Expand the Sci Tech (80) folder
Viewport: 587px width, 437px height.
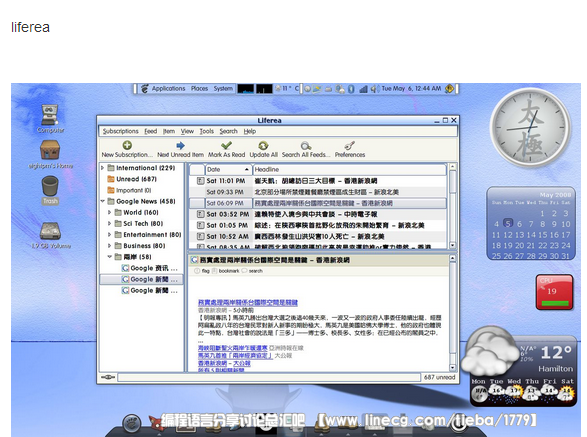(110, 224)
